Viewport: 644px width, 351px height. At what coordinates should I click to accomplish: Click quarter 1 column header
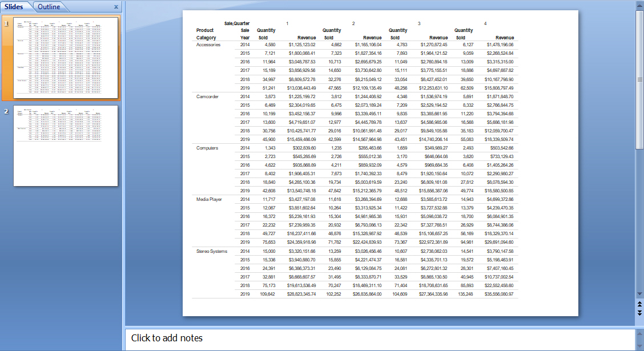(x=287, y=23)
